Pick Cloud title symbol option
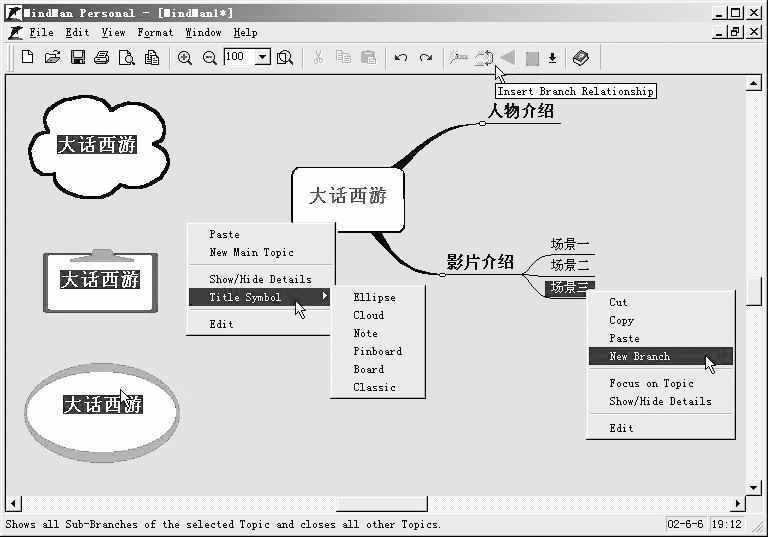The width and height of the screenshot is (768, 537). (x=377, y=315)
